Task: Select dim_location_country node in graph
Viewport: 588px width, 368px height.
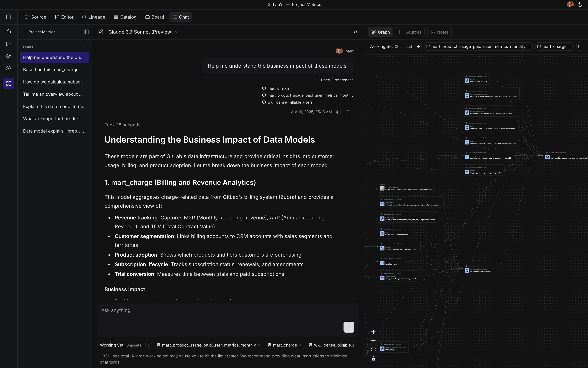Action: point(476,79)
